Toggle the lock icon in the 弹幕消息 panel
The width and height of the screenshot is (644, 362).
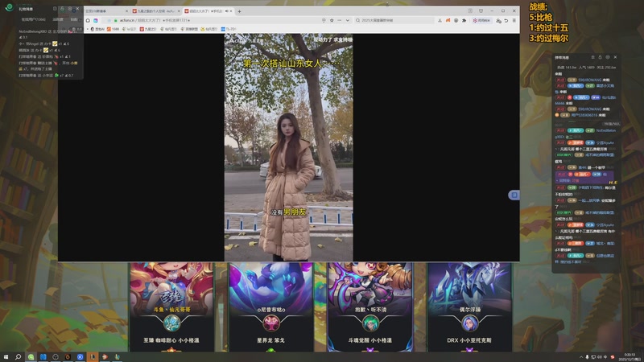pos(600,57)
